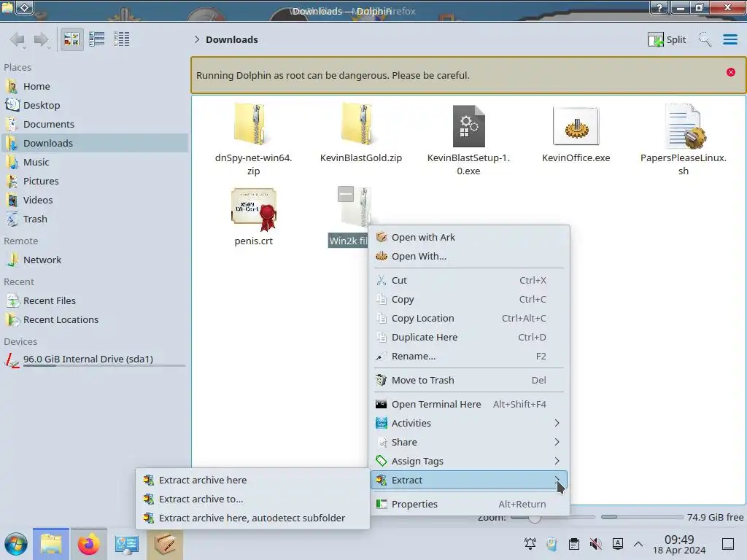Expand the Extract submenu

470,481
